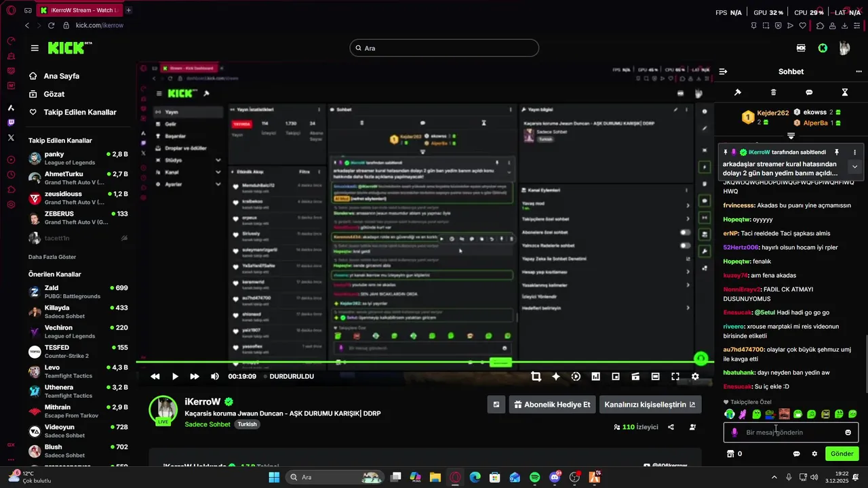The image size is (868, 488).
Task: Go to Ana Sayfa
Action: click(x=62, y=76)
